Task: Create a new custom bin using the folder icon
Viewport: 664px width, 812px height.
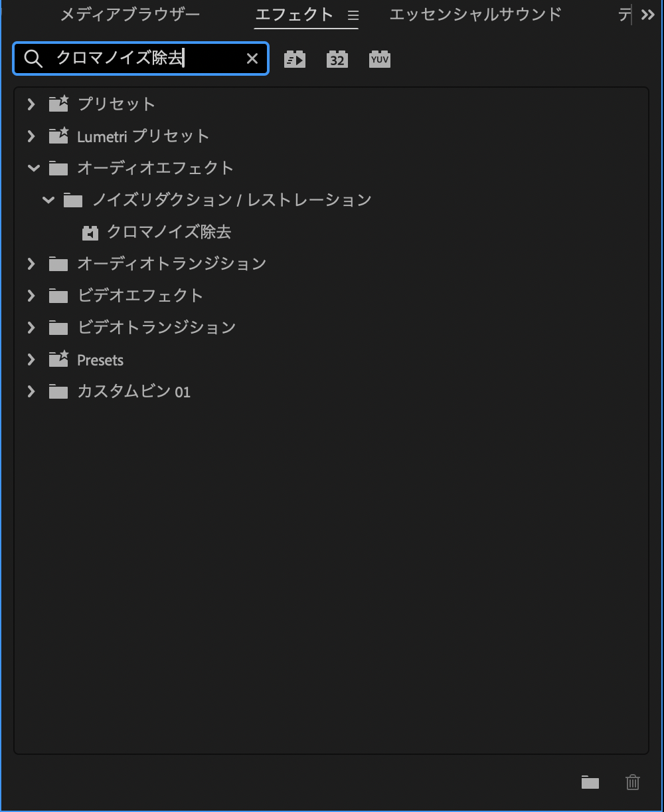Action: tap(590, 782)
